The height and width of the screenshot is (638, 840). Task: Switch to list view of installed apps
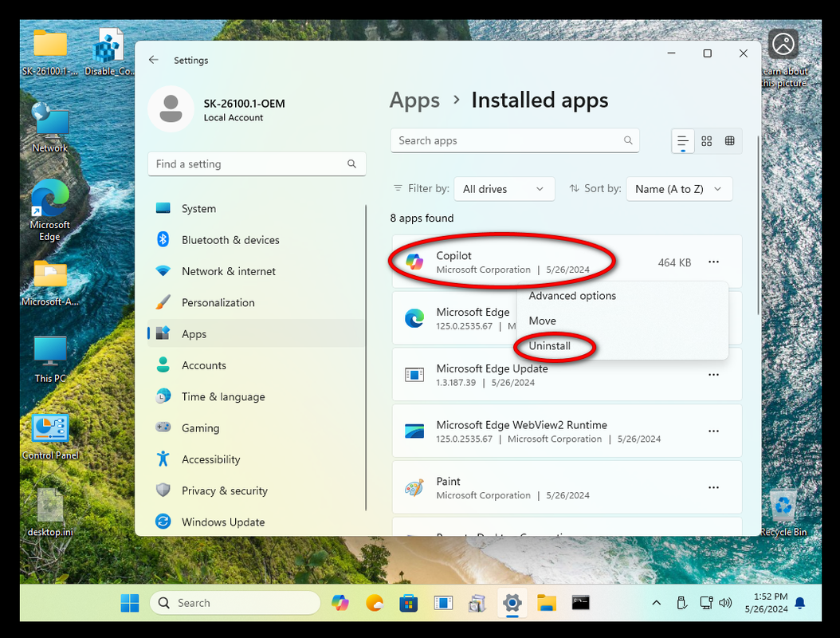[x=682, y=141]
